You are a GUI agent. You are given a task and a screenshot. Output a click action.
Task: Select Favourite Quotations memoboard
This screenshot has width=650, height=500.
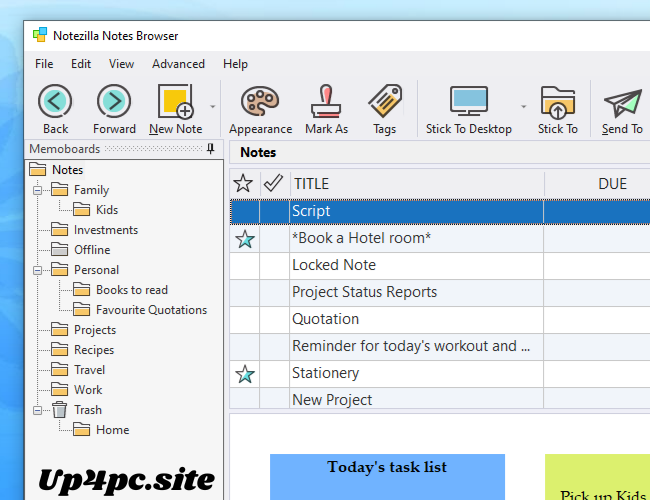point(151,309)
